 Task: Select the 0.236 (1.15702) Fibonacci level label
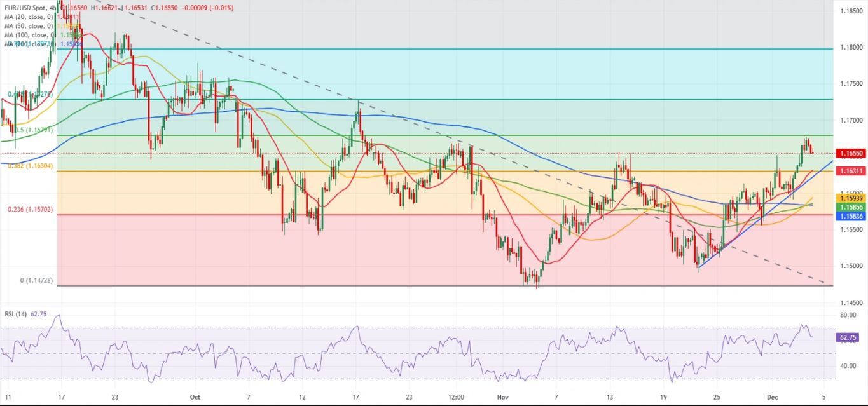pyautogui.click(x=31, y=209)
